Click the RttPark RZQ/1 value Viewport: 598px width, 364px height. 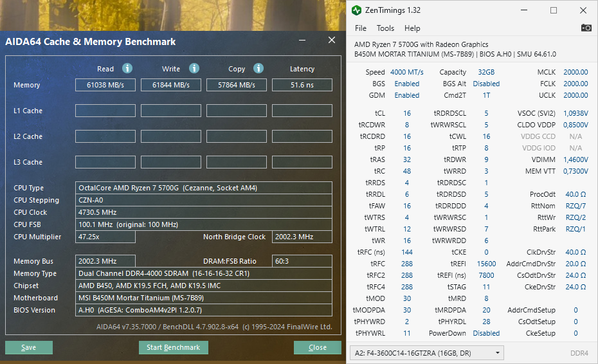tap(575, 229)
